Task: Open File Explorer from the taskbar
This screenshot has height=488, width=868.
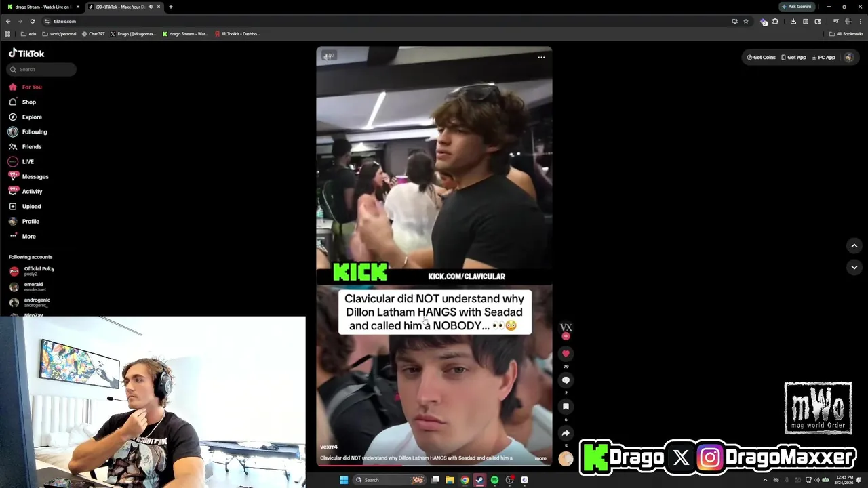Action: pos(450,480)
